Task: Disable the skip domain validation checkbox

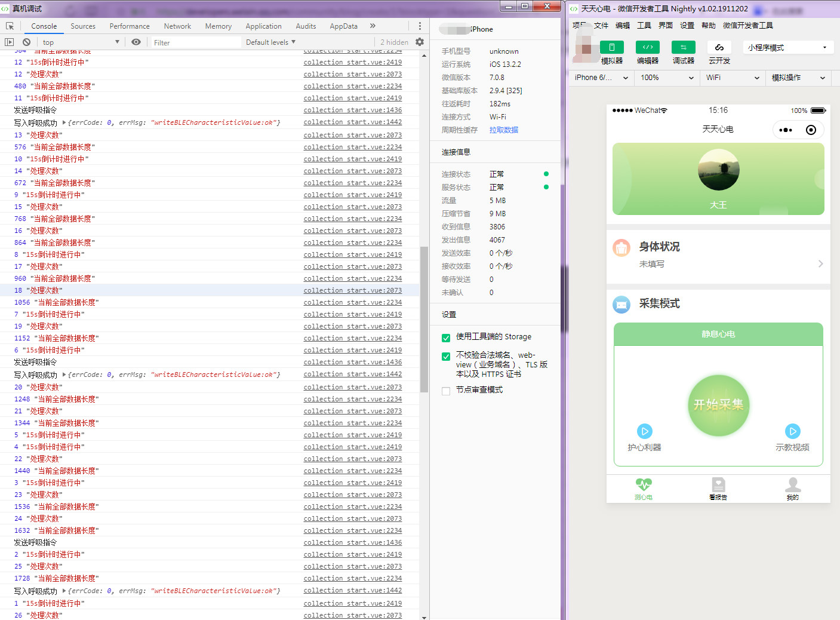Action: click(446, 357)
